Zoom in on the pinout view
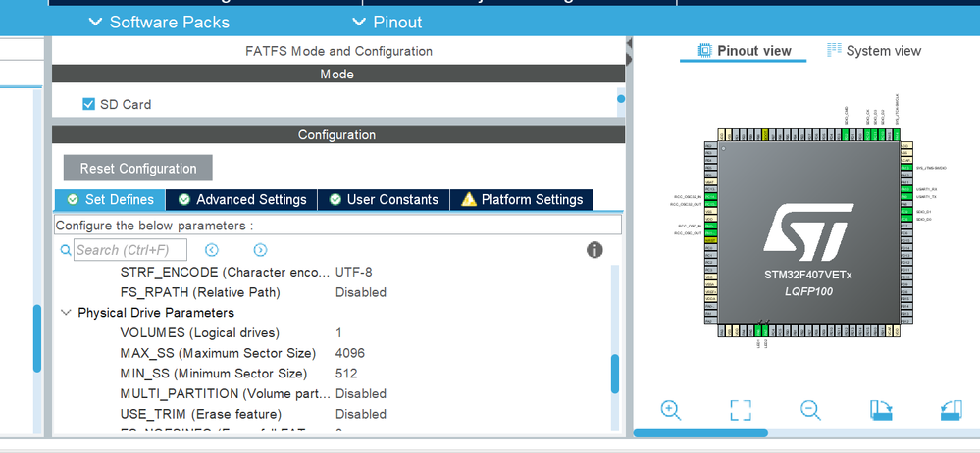The width and height of the screenshot is (980, 453). click(670, 410)
